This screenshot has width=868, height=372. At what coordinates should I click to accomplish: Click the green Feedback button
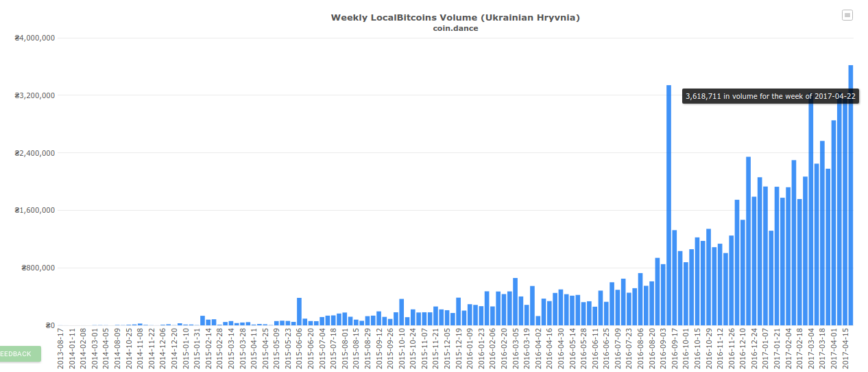(x=21, y=354)
